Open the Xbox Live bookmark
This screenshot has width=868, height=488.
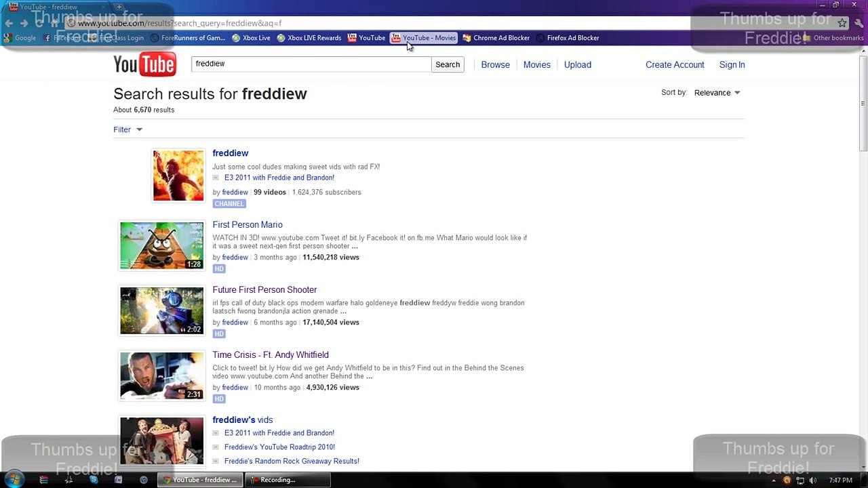coord(251,38)
